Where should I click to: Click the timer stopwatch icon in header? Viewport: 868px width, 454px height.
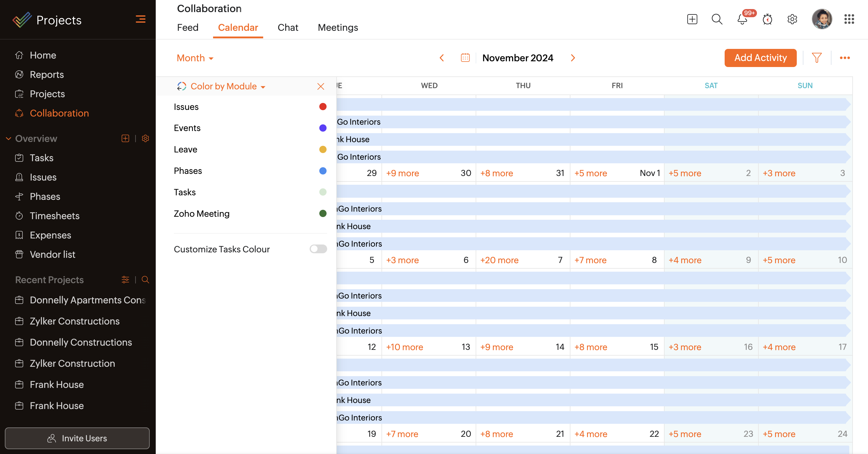point(767,19)
